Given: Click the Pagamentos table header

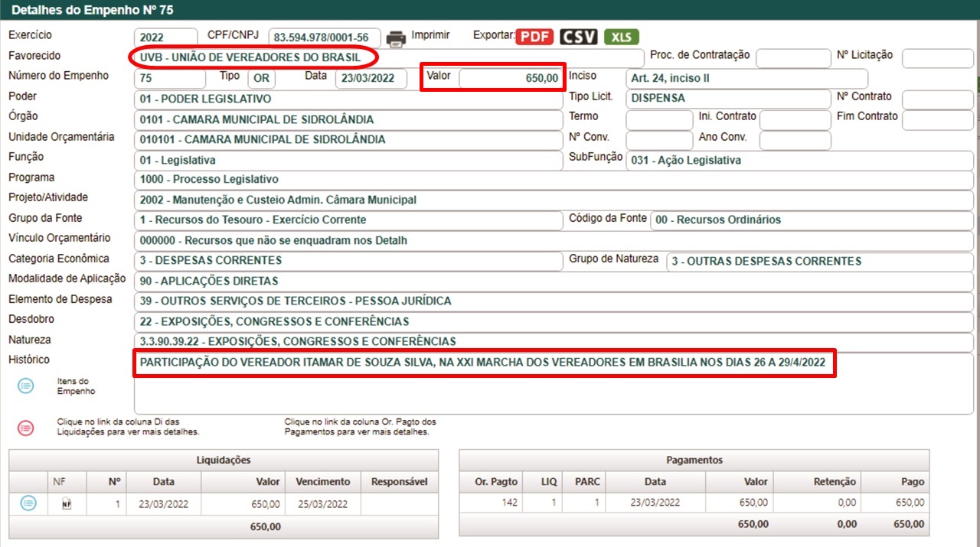Looking at the screenshot, I should coord(694,460).
